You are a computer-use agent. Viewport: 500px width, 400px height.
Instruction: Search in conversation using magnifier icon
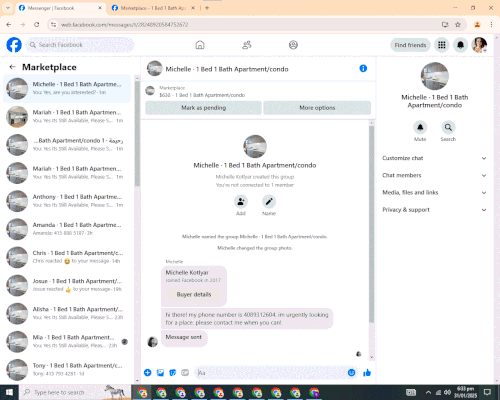click(448, 127)
